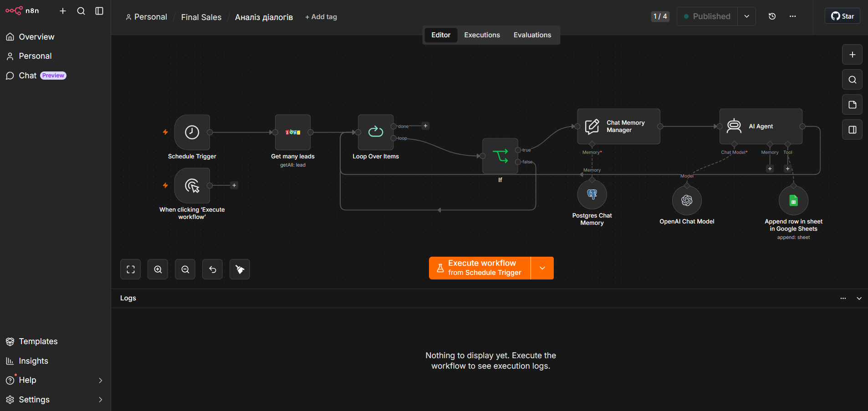Open the side panel from canvas toolbar
868x411 pixels.
pyautogui.click(x=852, y=130)
